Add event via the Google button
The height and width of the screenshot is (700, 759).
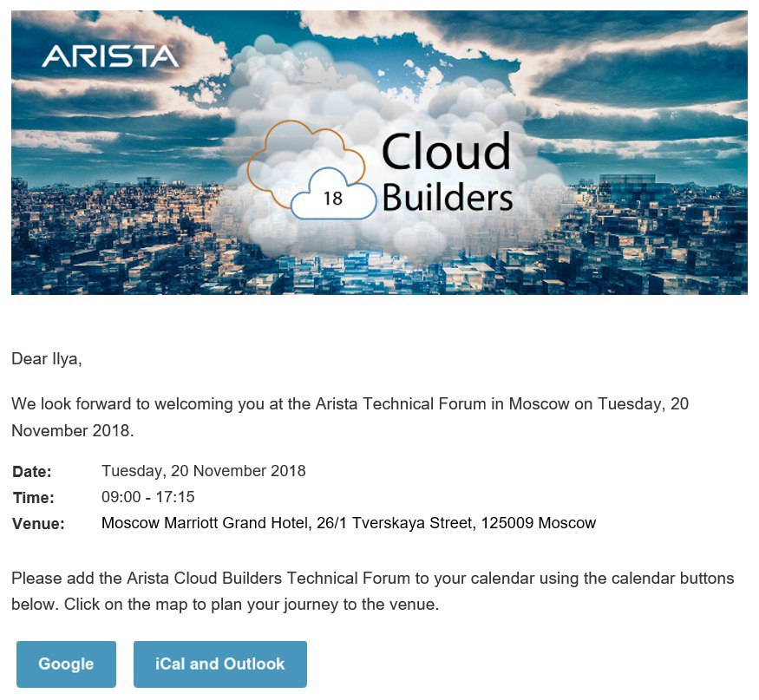[x=66, y=664]
